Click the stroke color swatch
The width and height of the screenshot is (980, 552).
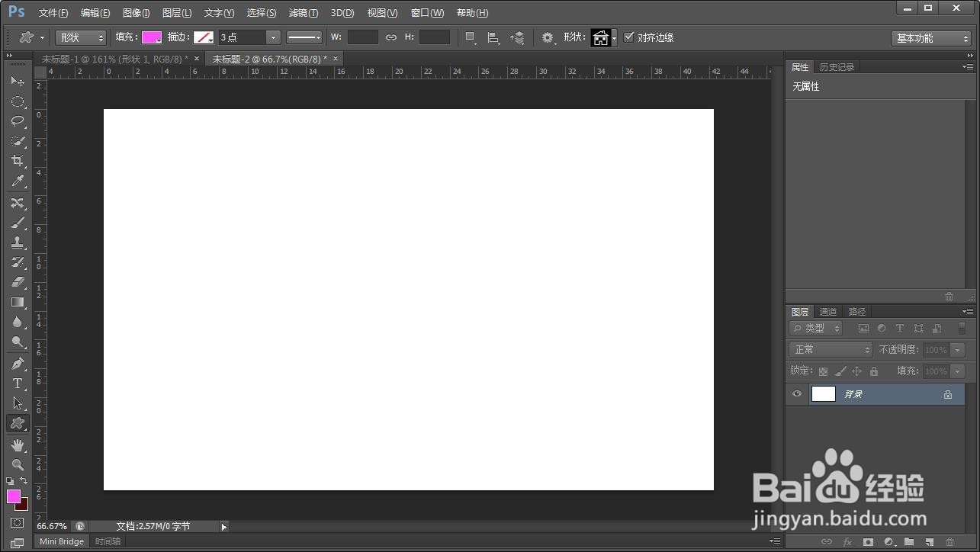pos(204,37)
